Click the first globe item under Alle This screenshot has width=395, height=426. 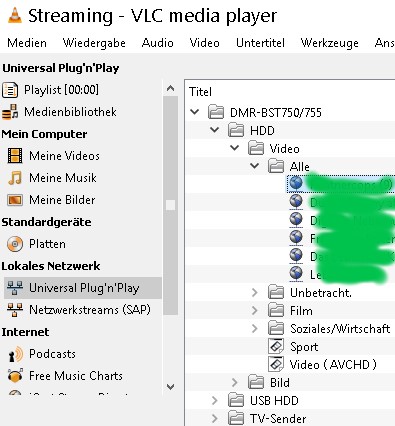point(296,184)
